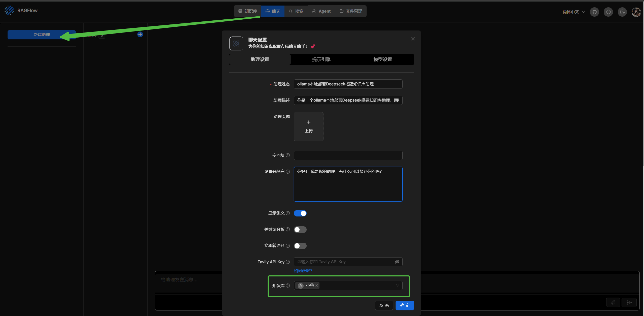Enable the 文本转语音 switch
Image resolution: width=644 pixels, height=316 pixels.
click(300, 246)
